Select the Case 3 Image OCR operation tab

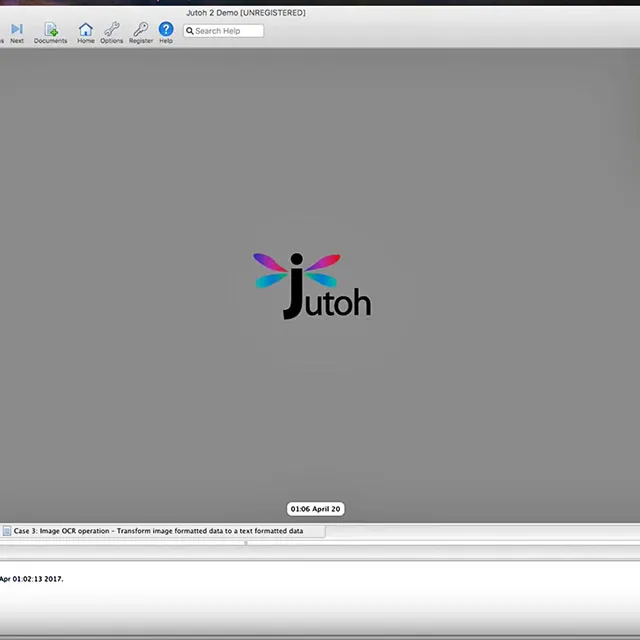point(162,531)
